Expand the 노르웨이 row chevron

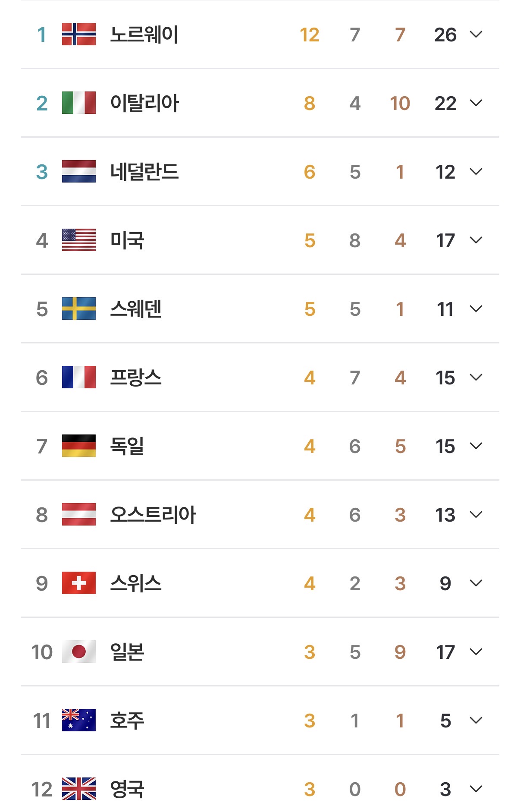[x=476, y=35]
